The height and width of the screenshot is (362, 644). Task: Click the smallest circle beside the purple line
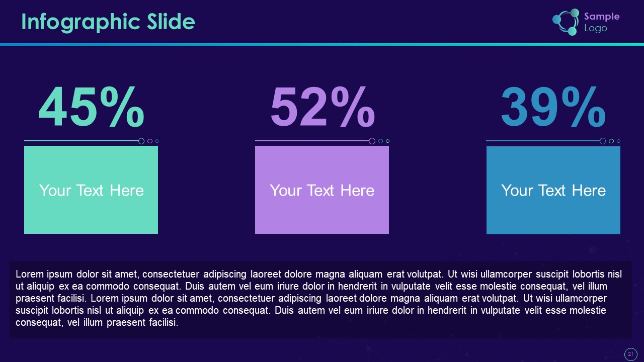[x=387, y=141]
